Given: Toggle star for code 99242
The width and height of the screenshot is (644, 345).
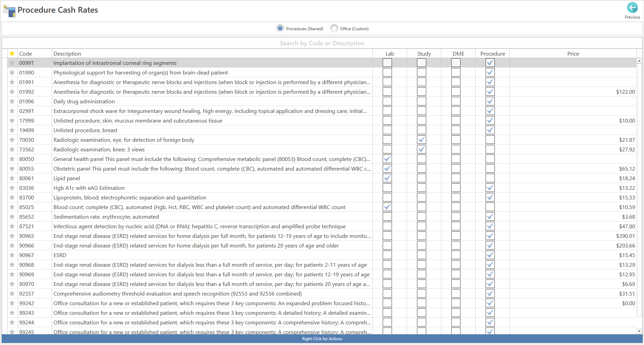Looking at the screenshot, I should pyautogui.click(x=12, y=303).
